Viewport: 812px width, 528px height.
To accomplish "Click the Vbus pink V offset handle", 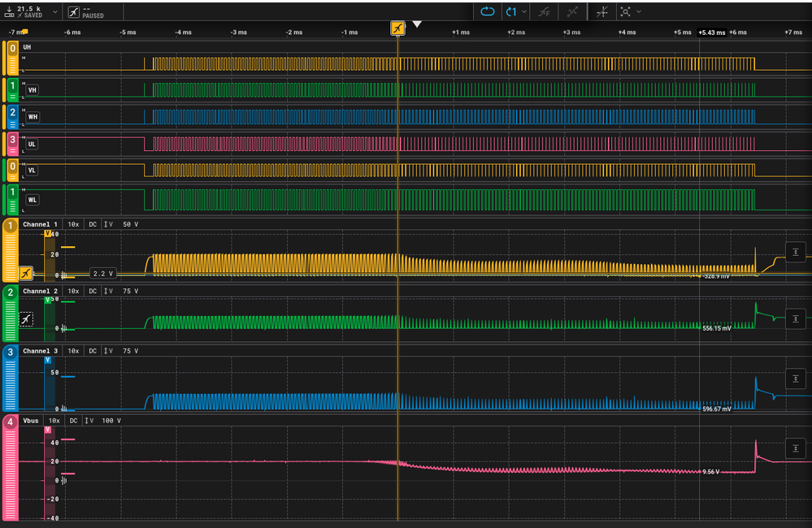I will point(48,430).
